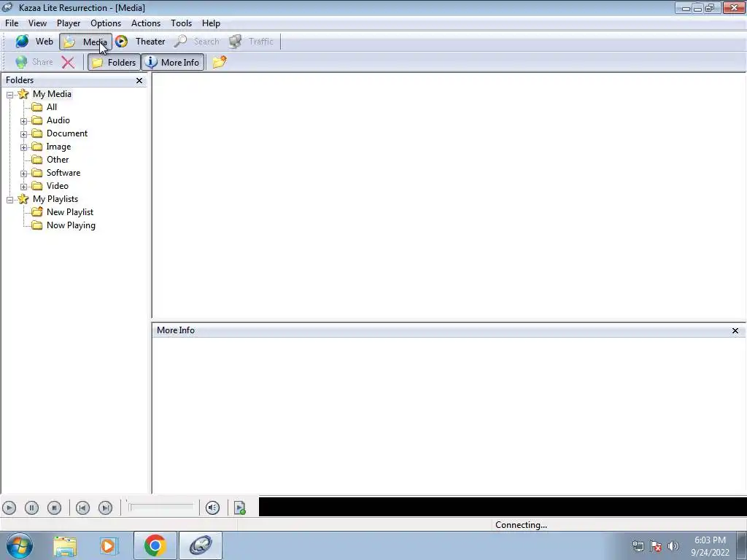Select the Video folder
Image resolution: width=747 pixels, height=560 pixels.
click(x=58, y=186)
